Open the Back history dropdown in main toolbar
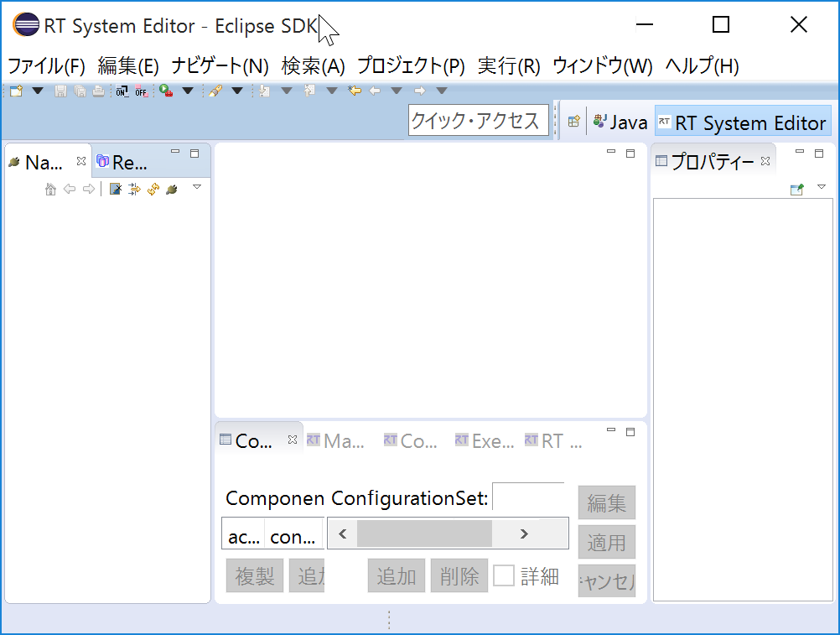Image resolution: width=840 pixels, height=635 pixels. point(397,91)
